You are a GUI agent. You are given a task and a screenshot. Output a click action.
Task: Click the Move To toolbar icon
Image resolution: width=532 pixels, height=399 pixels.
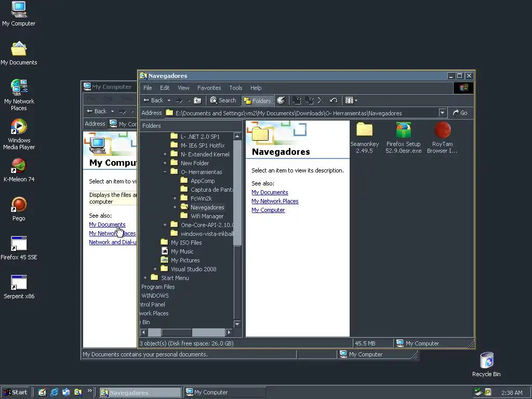297,100
